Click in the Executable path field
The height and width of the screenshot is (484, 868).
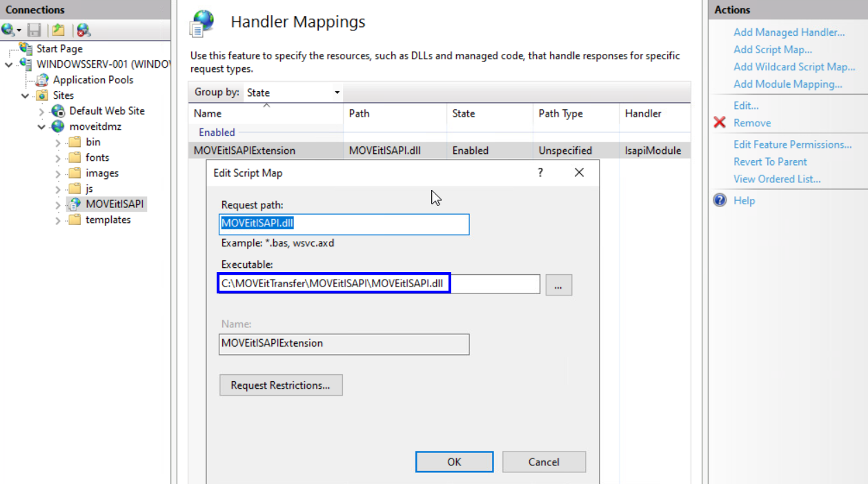tap(379, 284)
